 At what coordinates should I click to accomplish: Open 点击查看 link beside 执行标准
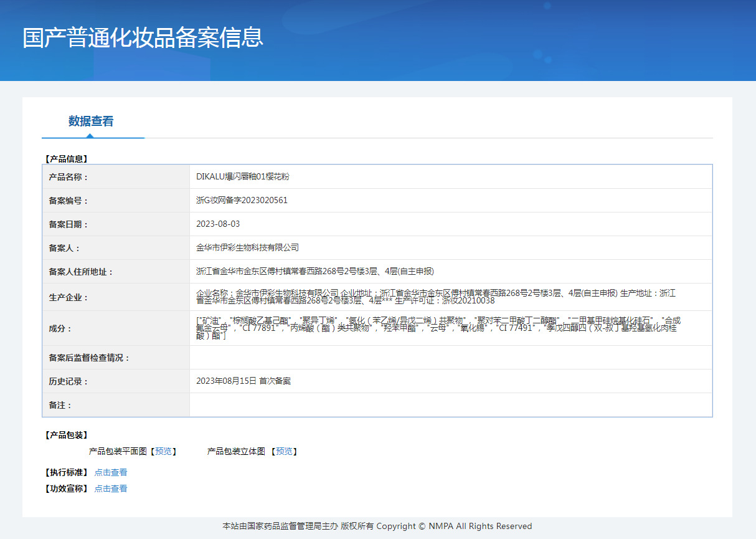pyautogui.click(x=111, y=472)
